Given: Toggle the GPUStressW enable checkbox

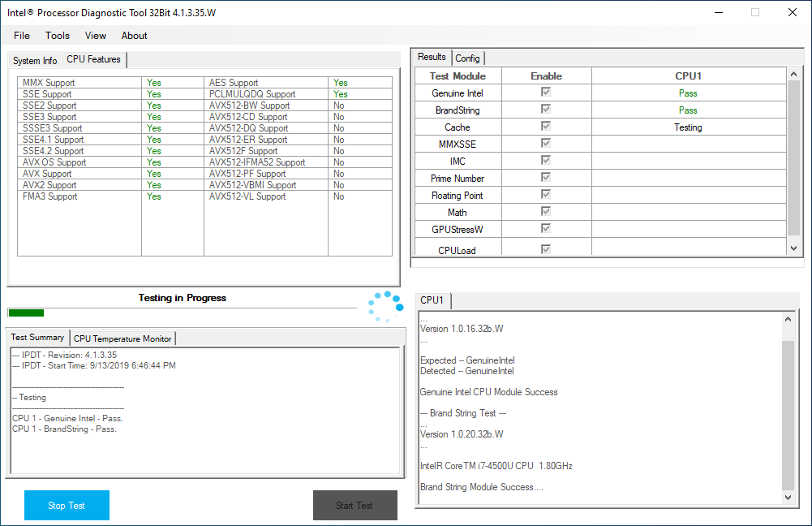Looking at the screenshot, I should tap(546, 230).
